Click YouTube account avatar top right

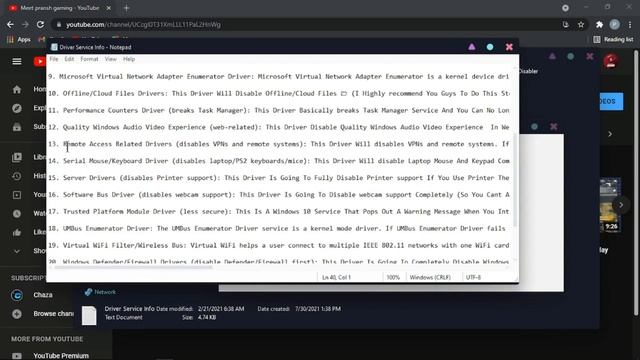click(x=611, y=61)
